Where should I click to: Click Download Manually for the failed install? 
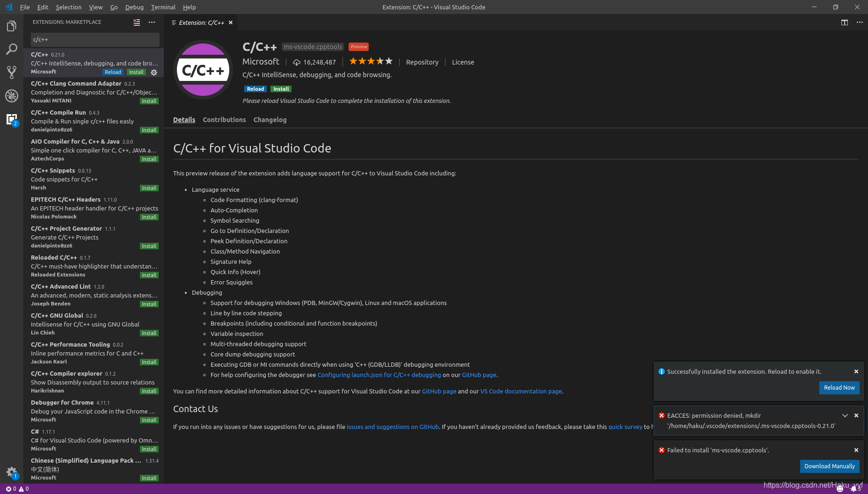829,466
